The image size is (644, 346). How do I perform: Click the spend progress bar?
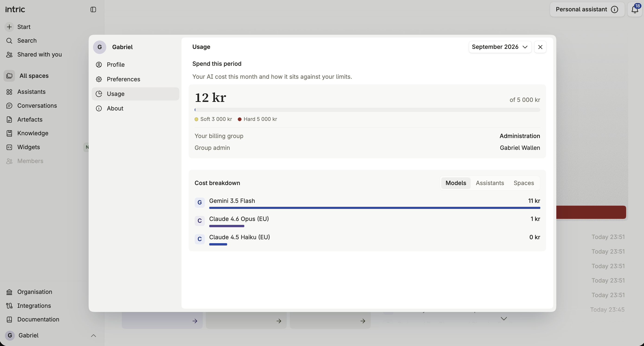coord(367,110)
